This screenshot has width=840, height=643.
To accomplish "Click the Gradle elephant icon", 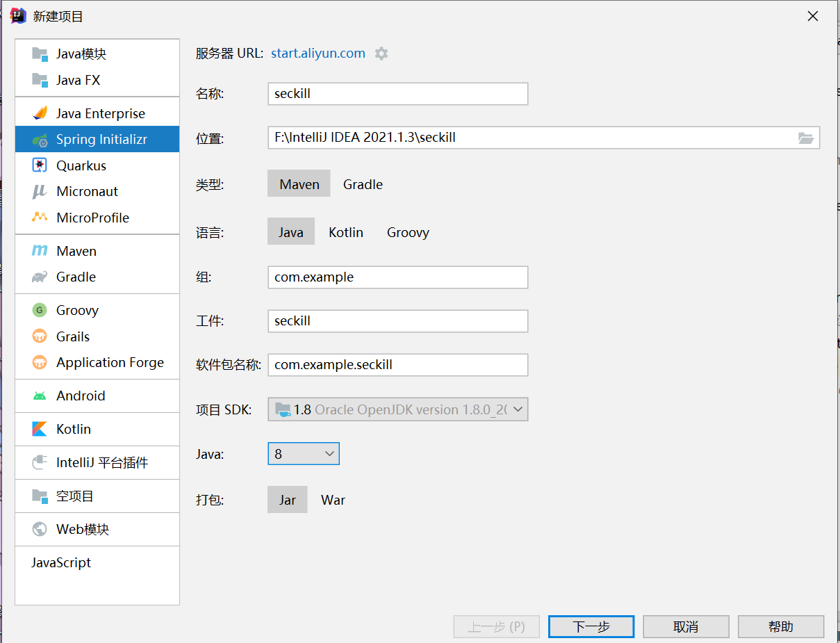I will point(40,277).
